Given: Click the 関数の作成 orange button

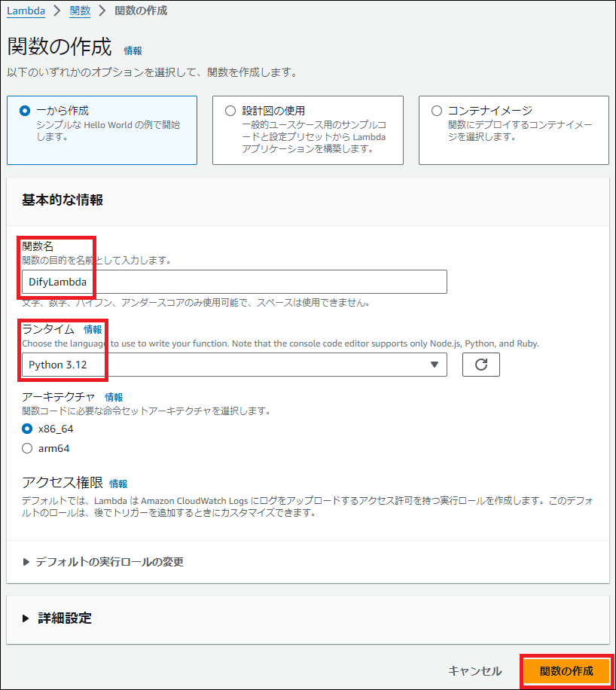Looking at the screenshot, I should [566, 671].
